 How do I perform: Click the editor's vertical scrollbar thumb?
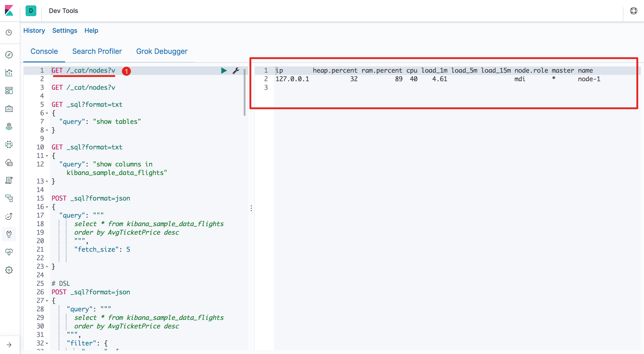244,92
